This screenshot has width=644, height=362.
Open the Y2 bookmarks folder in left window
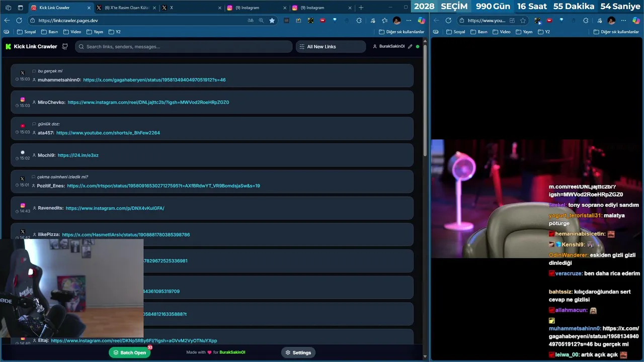coord(115,32)
